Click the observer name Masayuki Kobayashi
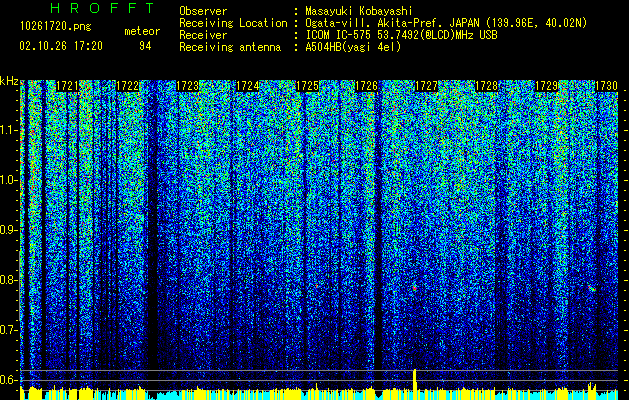Screen dimensions: 629x400 pyautogui.click(x=359, y=11)
